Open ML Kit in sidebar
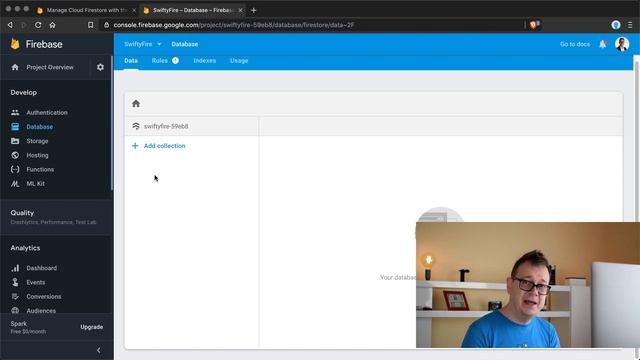The image size is (640, 360). tap(36, 184)
